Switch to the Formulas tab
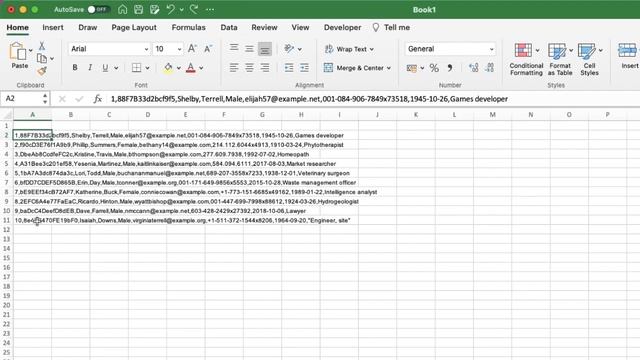Image resolution: width=640 pixels, height=360 pixels. [x=188, y=27]
